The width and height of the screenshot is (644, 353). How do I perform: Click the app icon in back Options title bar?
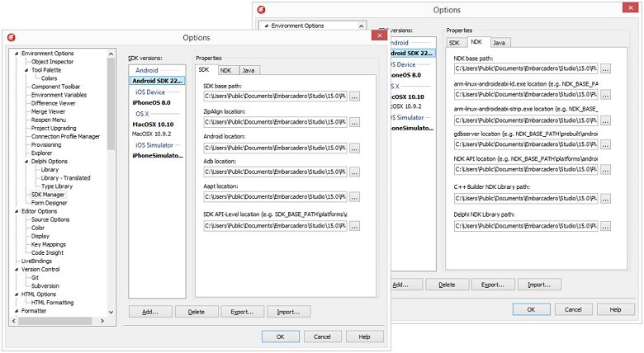(261, 9)
